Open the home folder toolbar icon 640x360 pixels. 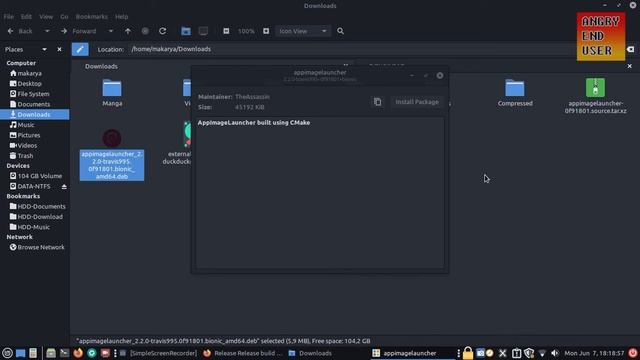click(186, 31)
